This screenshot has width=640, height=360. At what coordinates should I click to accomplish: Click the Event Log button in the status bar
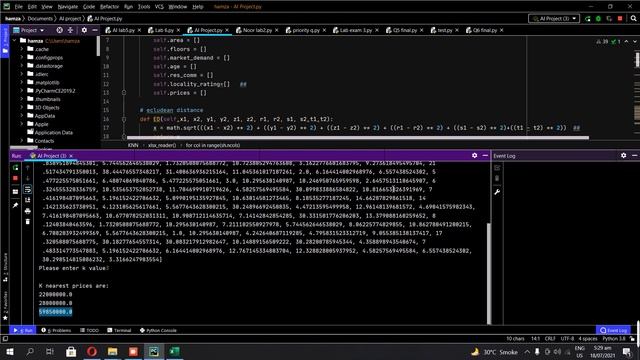coord(613,330)
